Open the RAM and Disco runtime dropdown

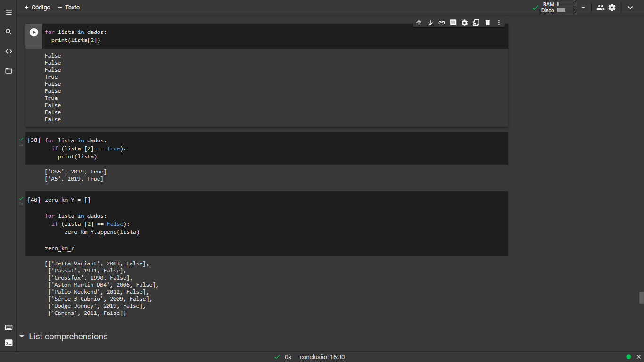point(583,8)
